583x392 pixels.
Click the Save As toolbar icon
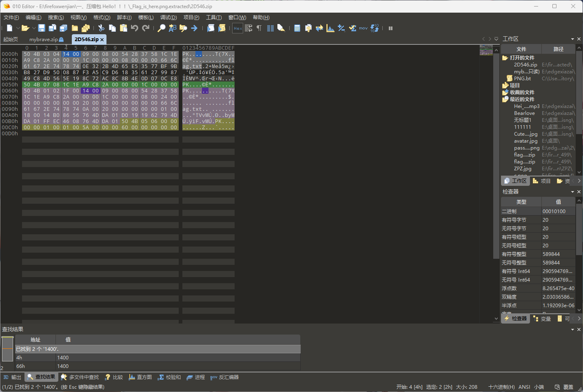point(52,28)
